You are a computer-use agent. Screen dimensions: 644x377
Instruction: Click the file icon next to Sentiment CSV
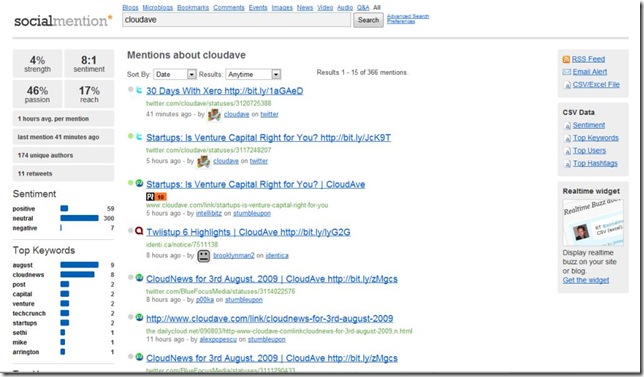coord(568,126)
